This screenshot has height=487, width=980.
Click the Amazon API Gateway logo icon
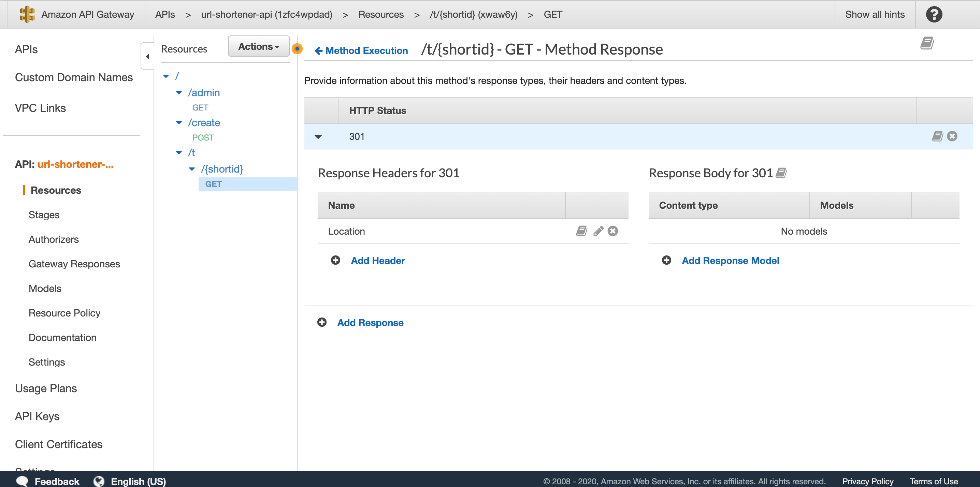tap(28, 14)
